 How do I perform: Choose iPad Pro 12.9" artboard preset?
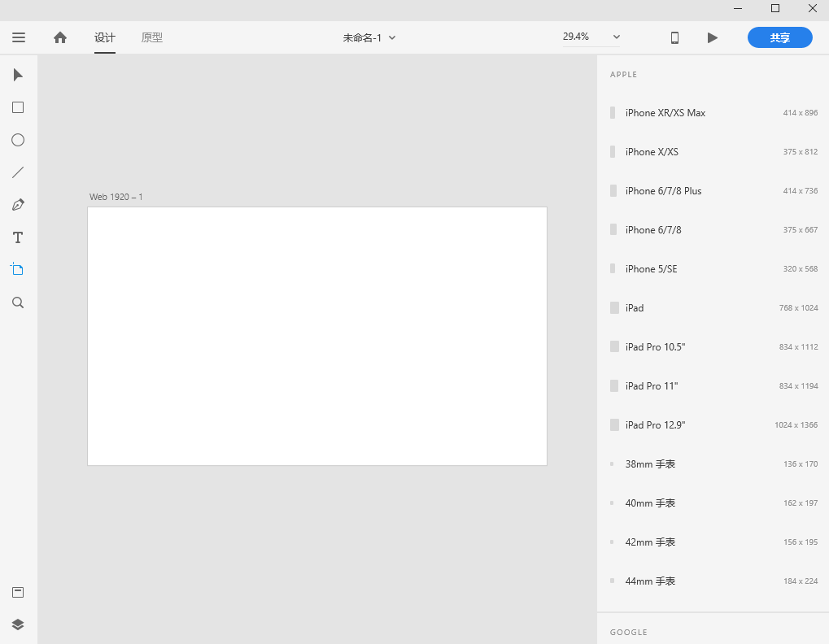713,425
